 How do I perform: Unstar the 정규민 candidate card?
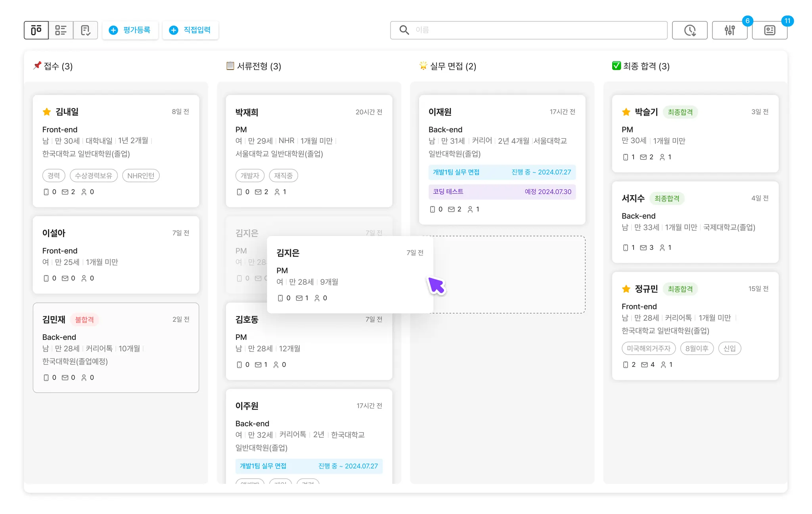pyautogui.click(x=626, y=289)
